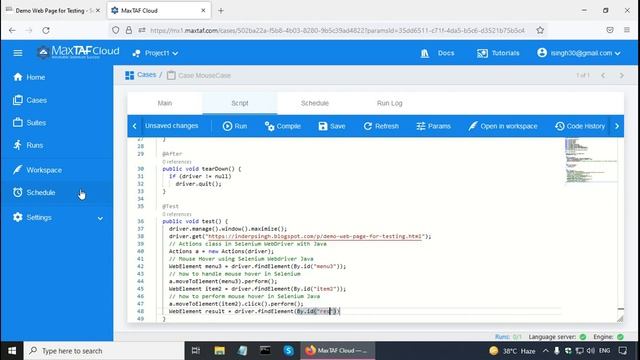Switch to the Schedule tab
The height and width of the screenshot is (360, 640).
coord(315,103)
